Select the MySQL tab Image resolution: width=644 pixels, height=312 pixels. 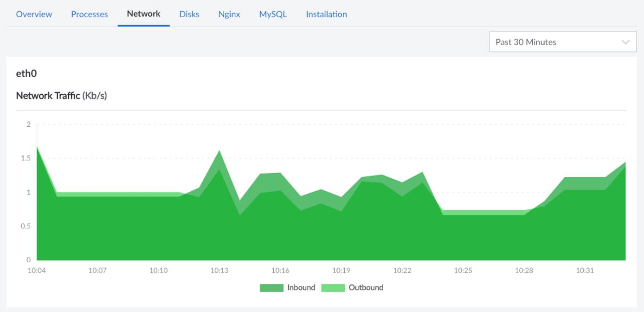(x=273, y=14)
